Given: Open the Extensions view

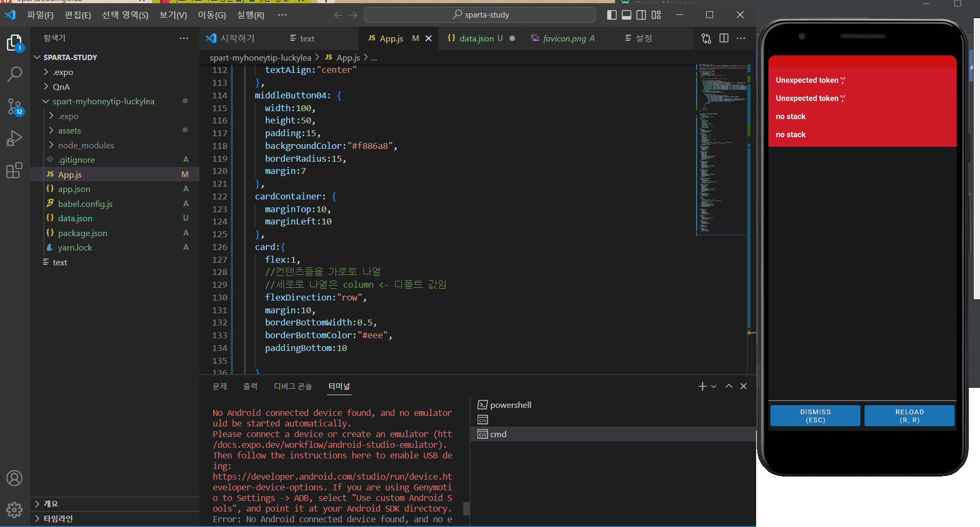Looking at the screenshot, I should pos(14,171).
